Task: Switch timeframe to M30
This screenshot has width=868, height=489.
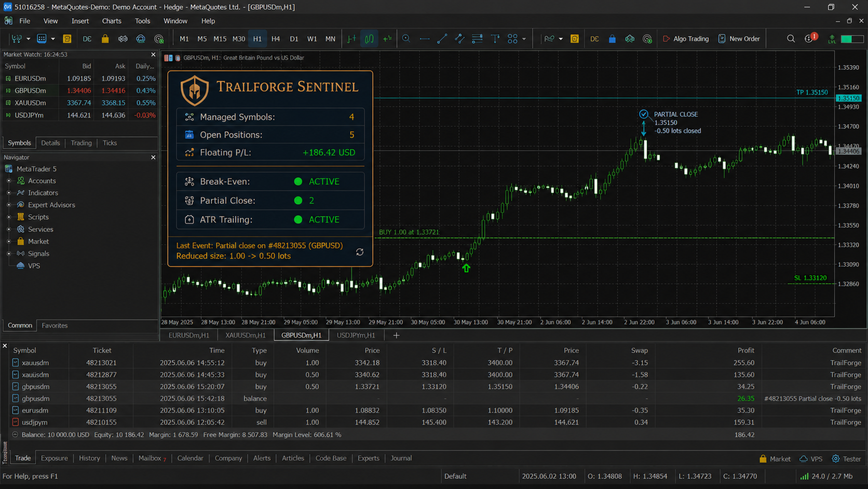Action: coord(239,39)
